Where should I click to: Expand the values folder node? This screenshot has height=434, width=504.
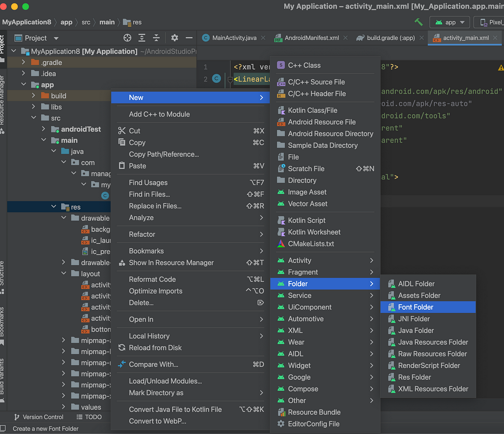[x=64, y=407]
